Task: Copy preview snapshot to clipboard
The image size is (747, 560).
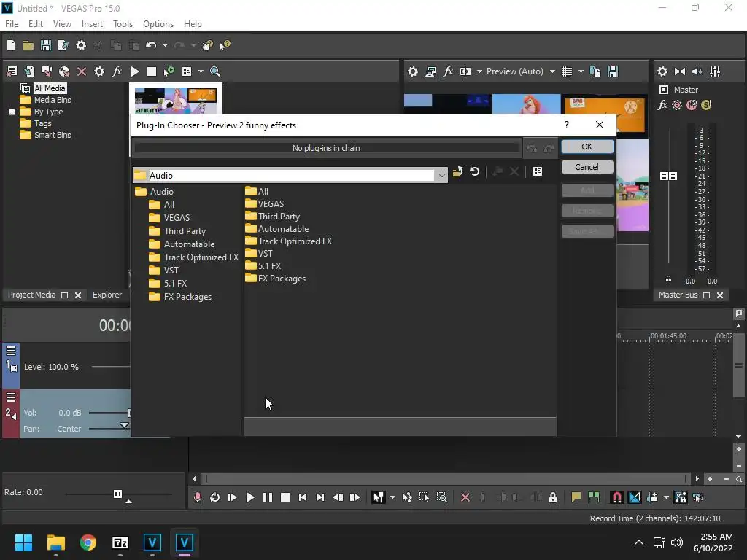Action: 595,71
